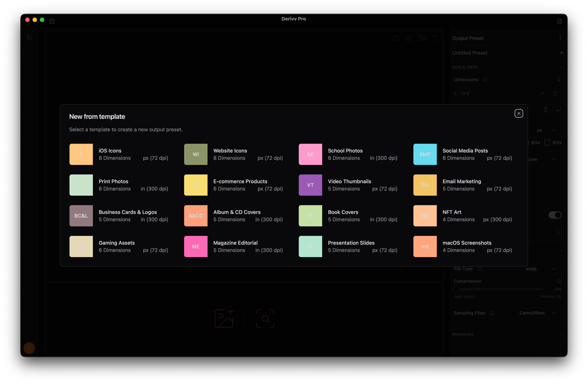Collapse the Size & Crop section
This screenshot has height=384, width=588.
pyautogui.click(x=560, y=67)
